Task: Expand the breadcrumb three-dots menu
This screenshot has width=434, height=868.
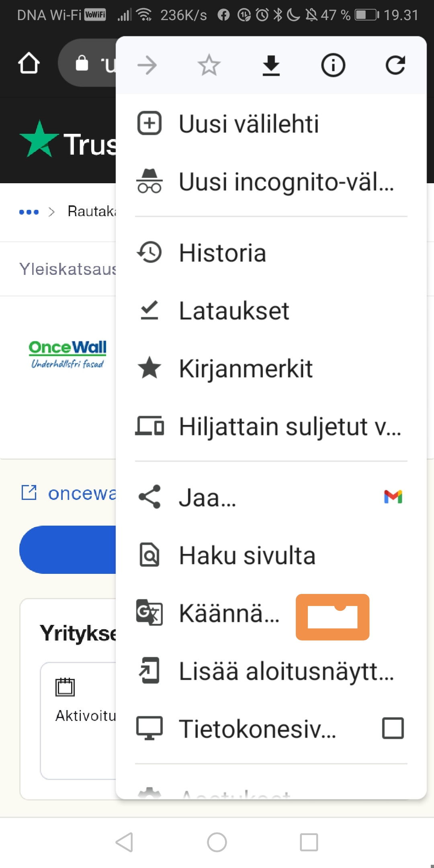Action: pyautogui.click(x=29, y=212)
